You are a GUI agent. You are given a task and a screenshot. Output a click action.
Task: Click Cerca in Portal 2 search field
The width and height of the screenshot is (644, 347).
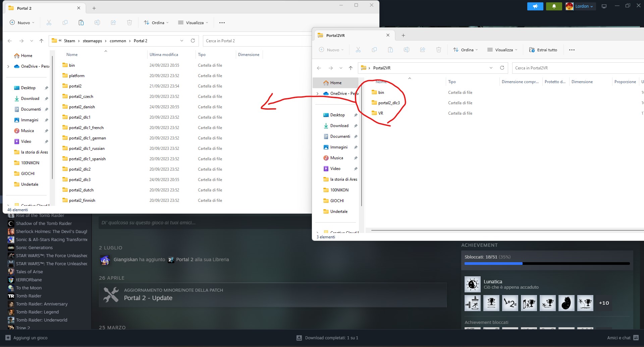pos(257,41)
